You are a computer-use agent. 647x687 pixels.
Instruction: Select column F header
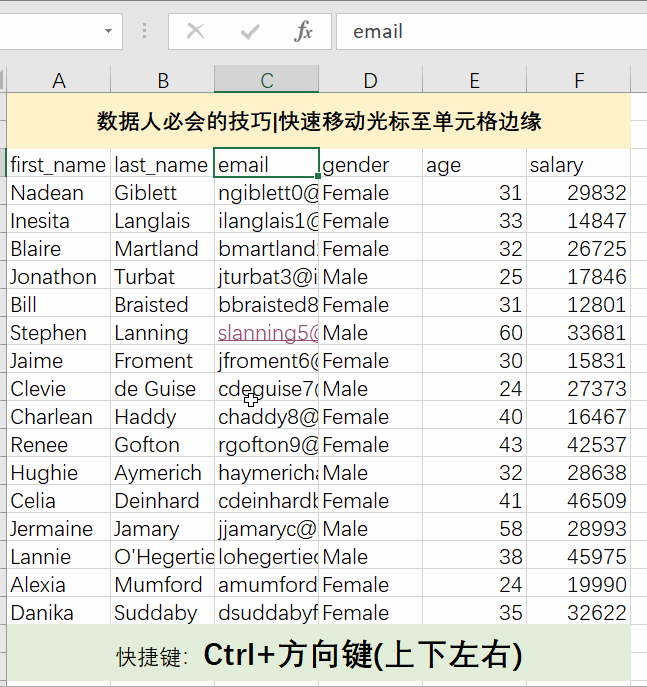click(579, 80)
